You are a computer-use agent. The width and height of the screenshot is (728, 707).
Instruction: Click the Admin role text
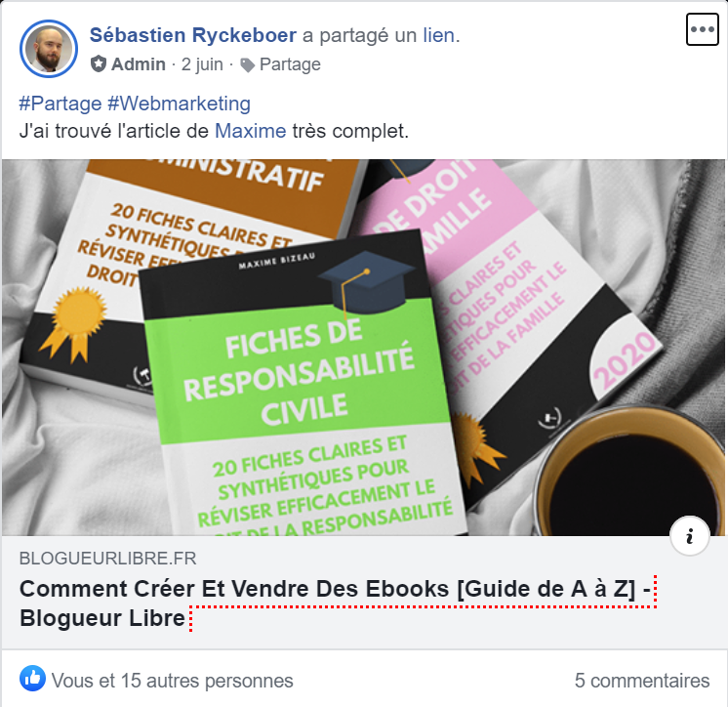coord(138,64)
